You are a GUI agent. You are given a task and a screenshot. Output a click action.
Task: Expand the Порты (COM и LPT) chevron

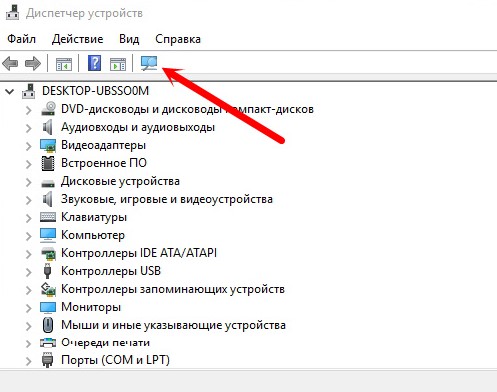[29, 361]
